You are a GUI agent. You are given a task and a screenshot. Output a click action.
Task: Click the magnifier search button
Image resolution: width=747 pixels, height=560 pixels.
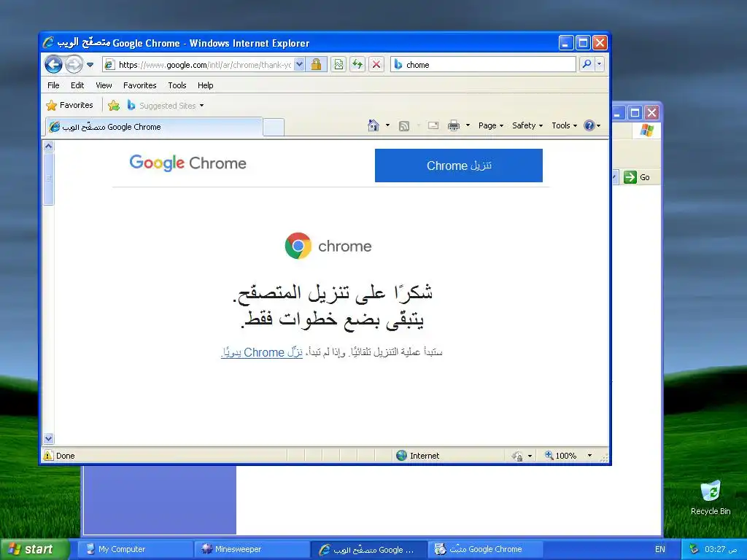(587, 64)
